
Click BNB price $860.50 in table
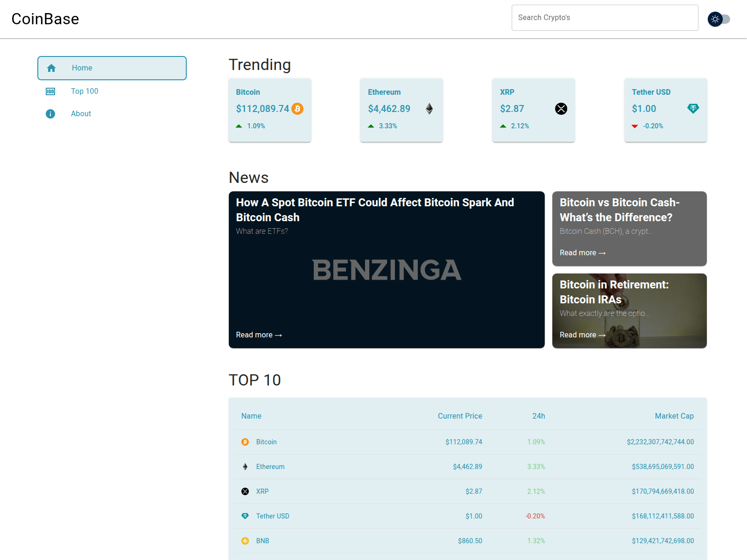tap(470, 541)
